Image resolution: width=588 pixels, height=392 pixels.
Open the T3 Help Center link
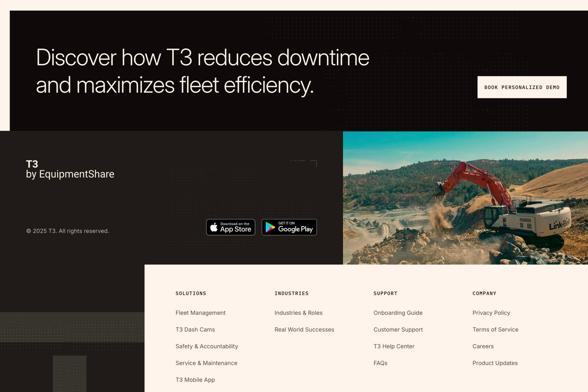click(x=394, y=346)
